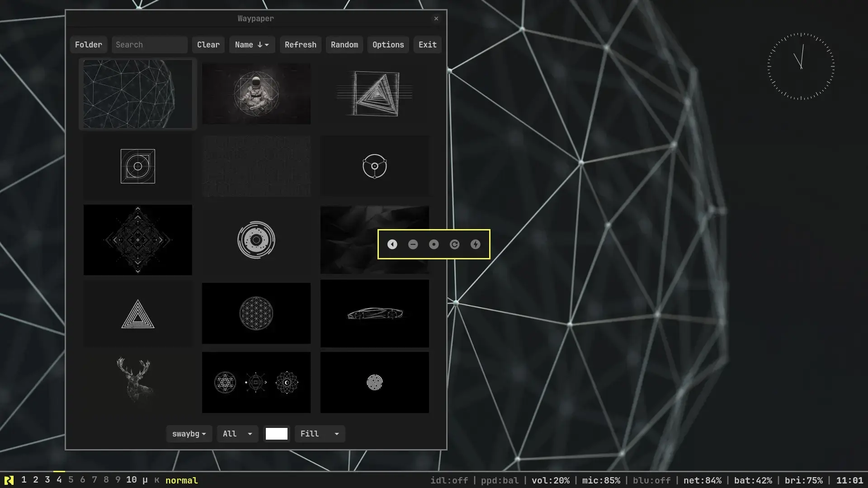Toggle the ppd:bal power profile indicator
The image size is (868, 488).
[500, 480]
